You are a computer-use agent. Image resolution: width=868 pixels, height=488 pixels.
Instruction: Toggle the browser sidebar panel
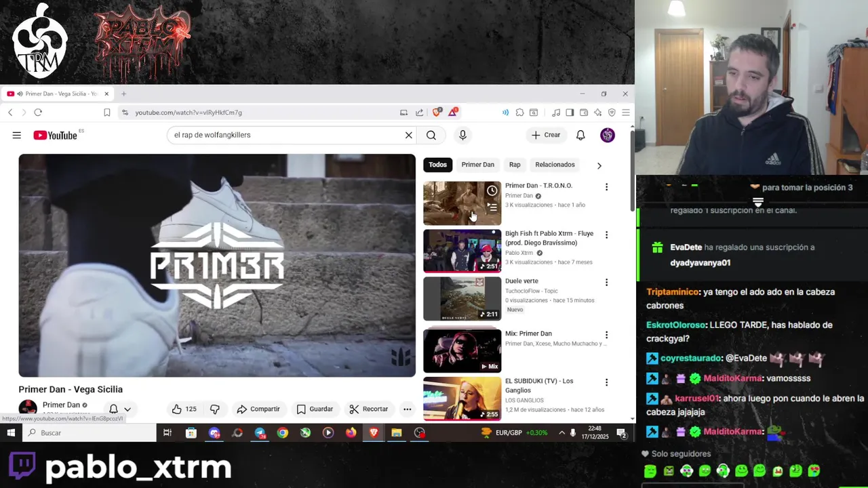pos(570,113)
